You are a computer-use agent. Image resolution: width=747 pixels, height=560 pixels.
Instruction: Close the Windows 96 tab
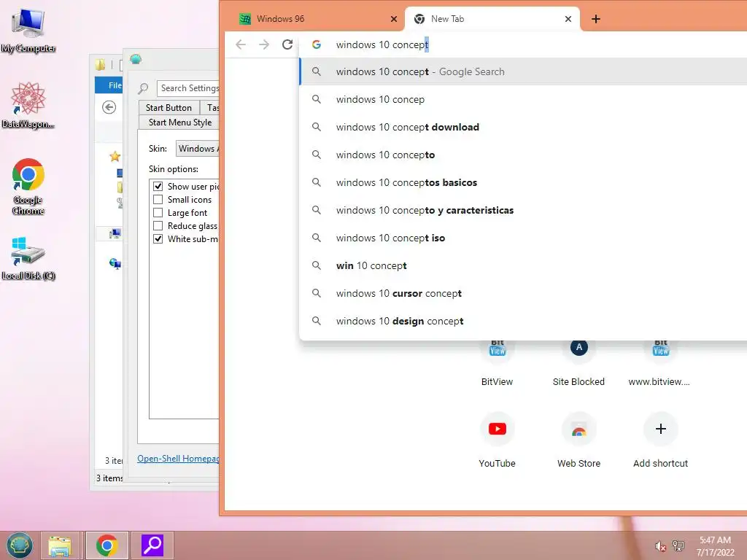point(393,19)
